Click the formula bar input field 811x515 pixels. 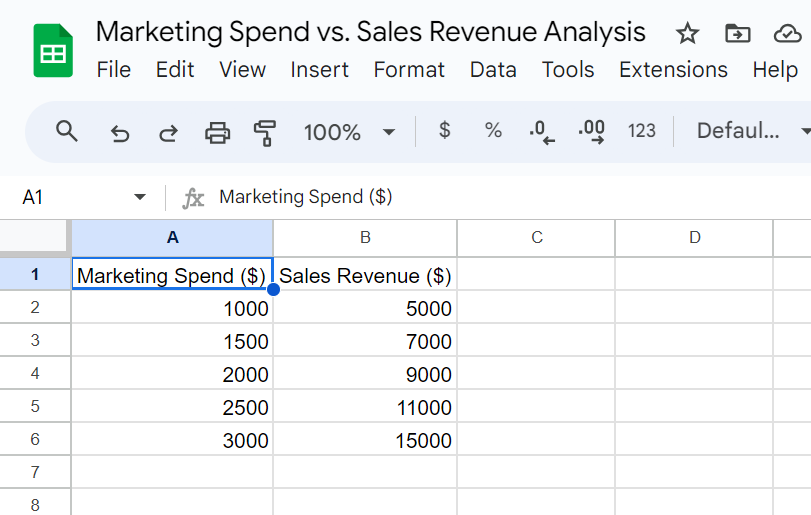500,197
